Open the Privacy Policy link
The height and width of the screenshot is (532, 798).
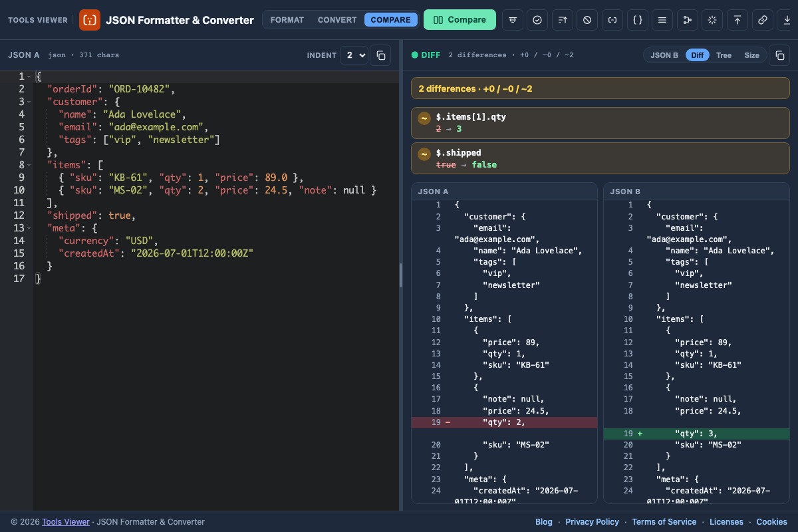coord(592,522)
